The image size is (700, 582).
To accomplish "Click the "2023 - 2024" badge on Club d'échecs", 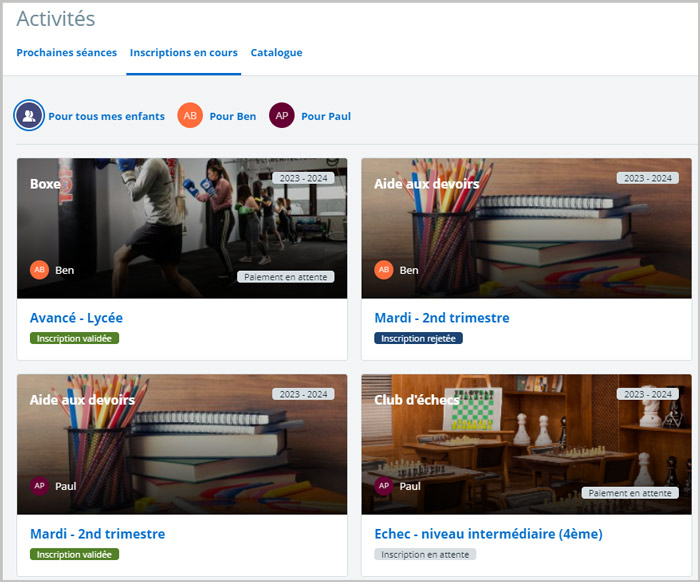I will (647, 394).
